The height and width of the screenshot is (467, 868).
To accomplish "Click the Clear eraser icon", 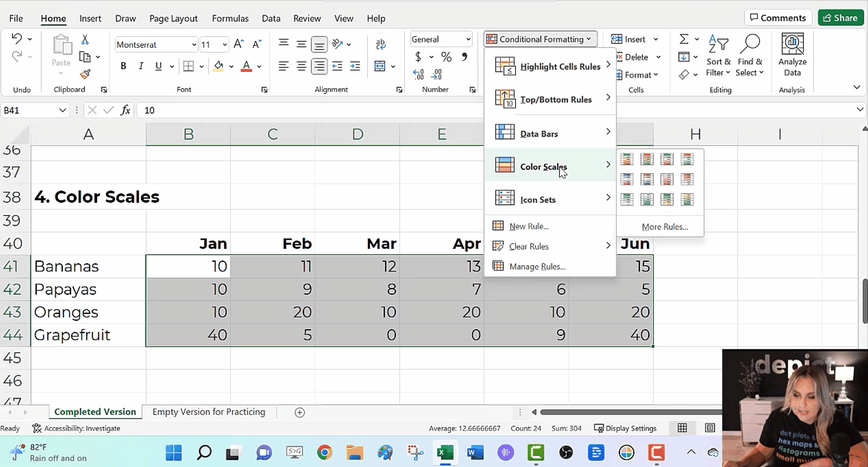I will [684, 74].
